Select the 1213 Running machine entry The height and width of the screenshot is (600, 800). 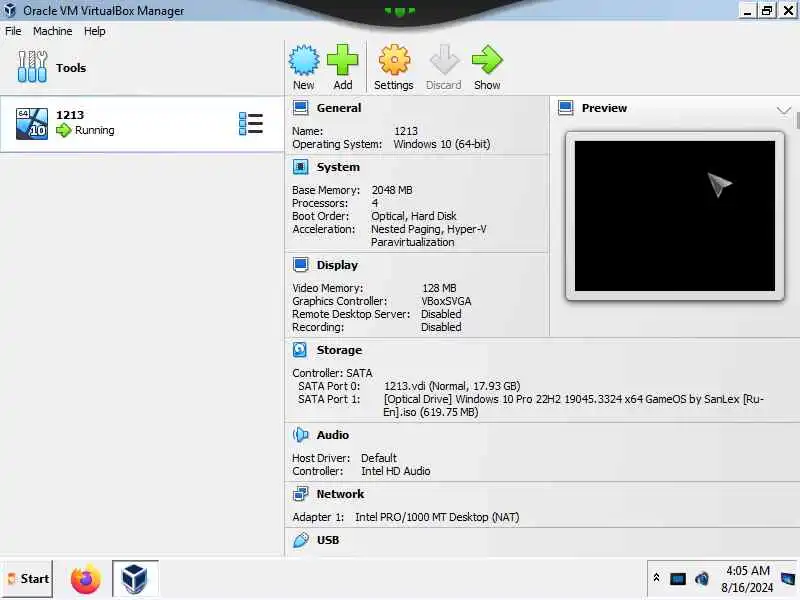point(142,123)
